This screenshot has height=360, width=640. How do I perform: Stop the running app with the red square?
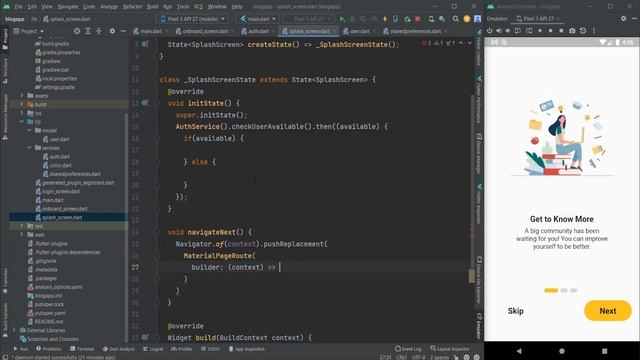pyautogui.click(x=418, y=19)
